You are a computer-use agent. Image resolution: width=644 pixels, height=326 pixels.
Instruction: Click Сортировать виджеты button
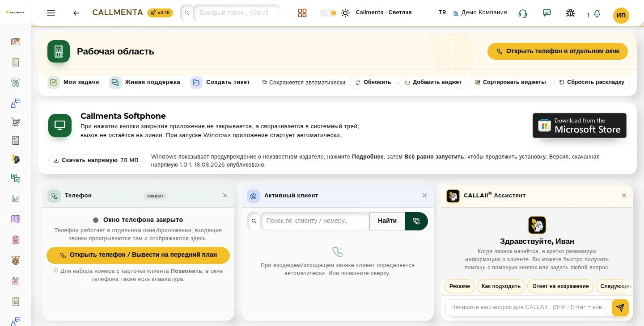pos(510,82)
